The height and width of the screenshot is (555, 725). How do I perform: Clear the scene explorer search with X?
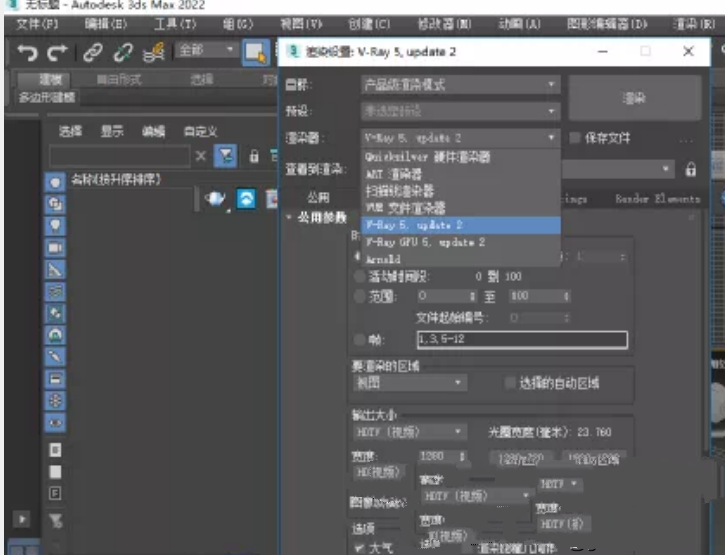200,156
